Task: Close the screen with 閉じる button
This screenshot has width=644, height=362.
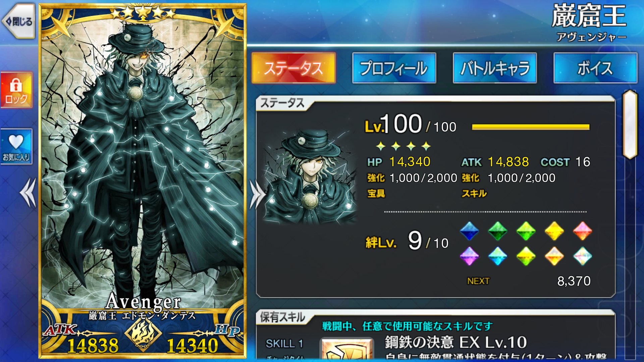Action: pos(18,21)
